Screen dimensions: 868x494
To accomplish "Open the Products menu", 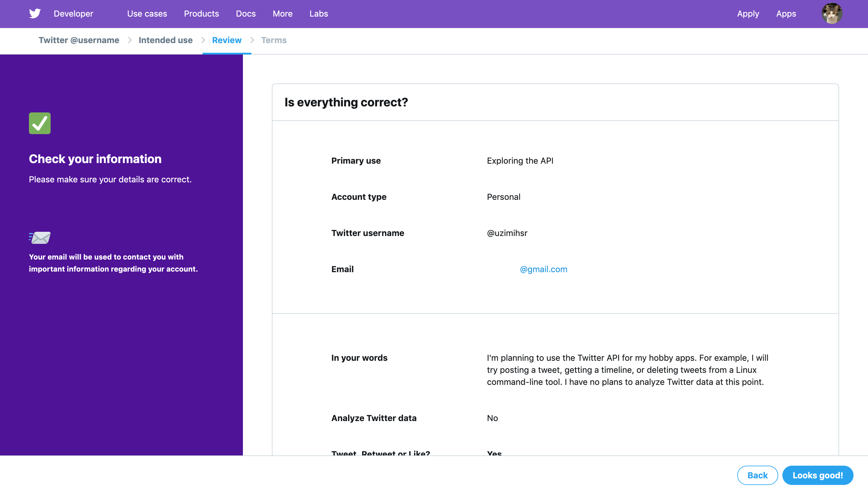I will coord(202,14).
